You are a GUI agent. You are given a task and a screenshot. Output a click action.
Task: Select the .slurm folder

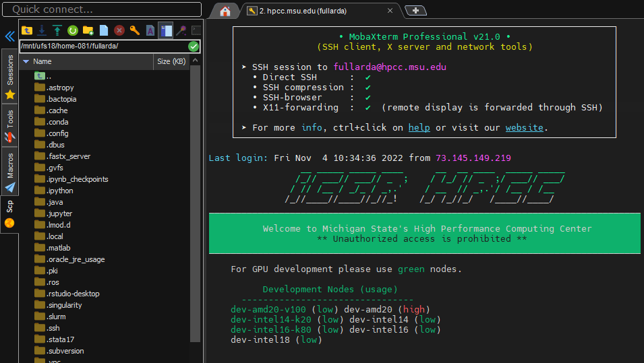50,317
